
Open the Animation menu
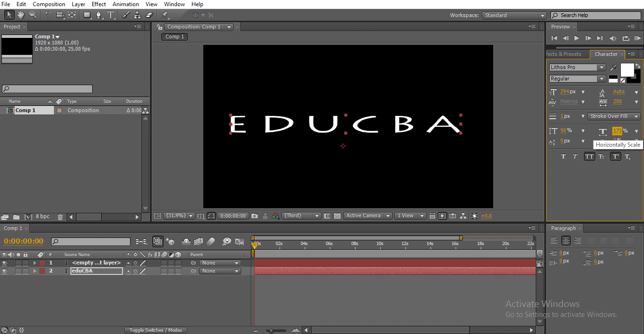(126, 4)
